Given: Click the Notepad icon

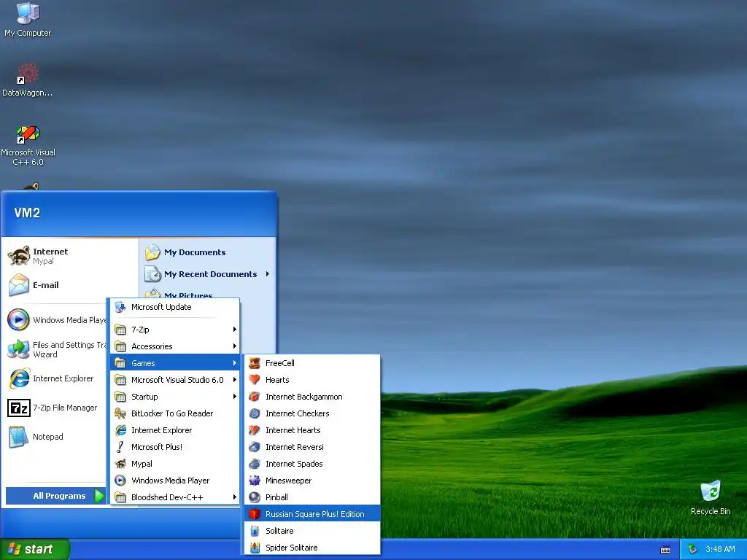Looking at the screenshot, I should [x=18, y=437].
